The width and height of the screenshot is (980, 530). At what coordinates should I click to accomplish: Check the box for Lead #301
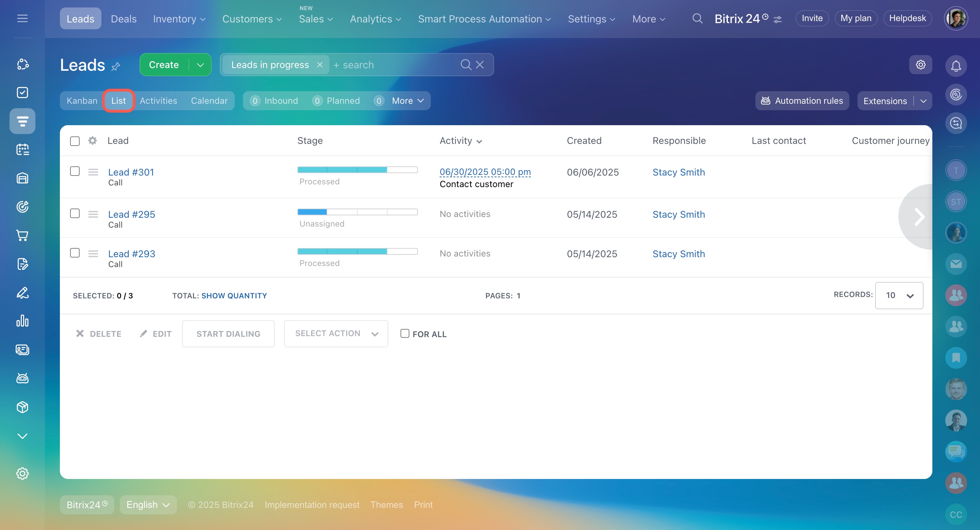[75, 171]
